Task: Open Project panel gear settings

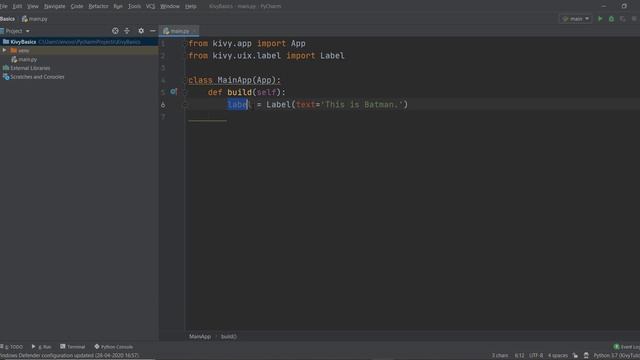Action: coord(141,31)
